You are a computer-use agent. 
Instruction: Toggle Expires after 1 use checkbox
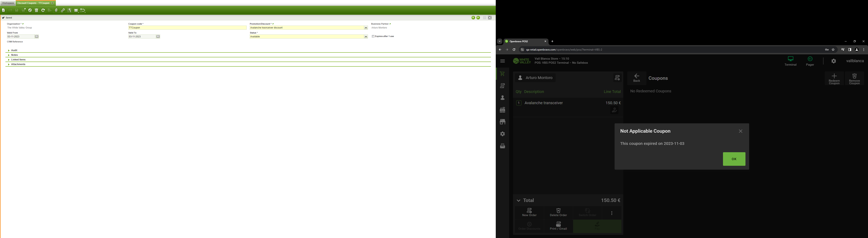click(373, 36)
